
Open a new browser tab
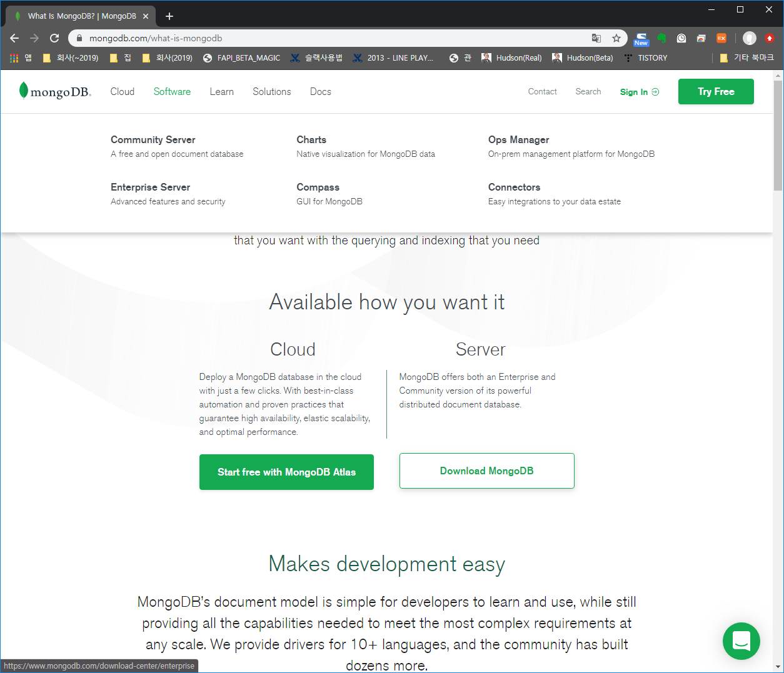[169, 16]
